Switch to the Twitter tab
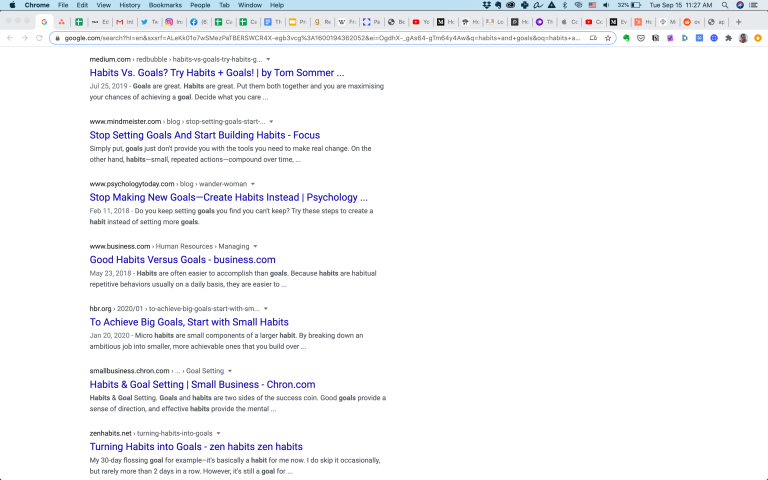The height and width of the screenshot is (480, 768). 149,22
